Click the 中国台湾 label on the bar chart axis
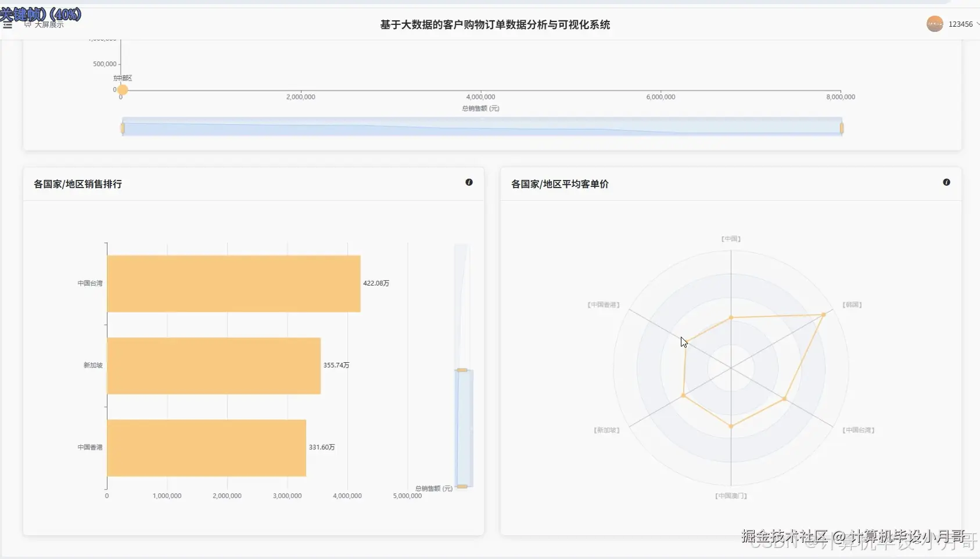The image size is (980, 559). [90, 283]
